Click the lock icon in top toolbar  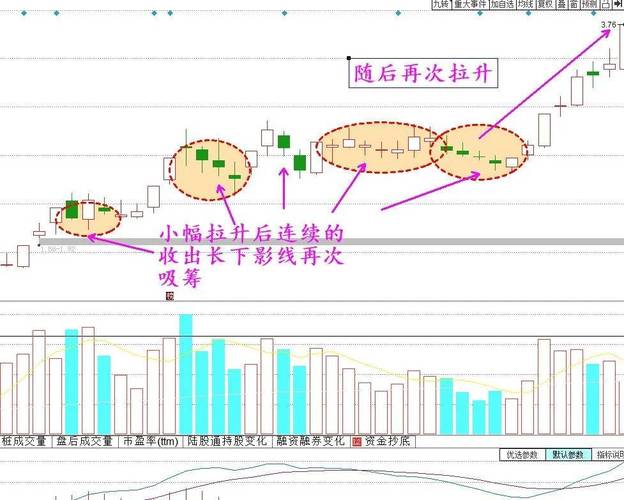pos(605,5)
